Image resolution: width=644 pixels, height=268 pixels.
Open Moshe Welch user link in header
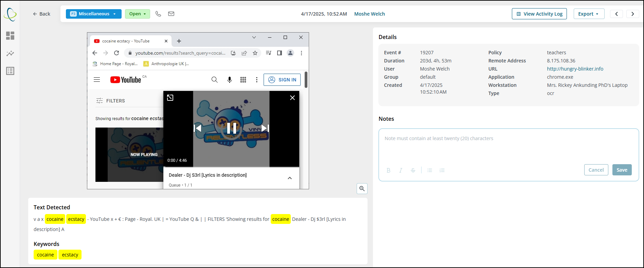click(370, 14)
